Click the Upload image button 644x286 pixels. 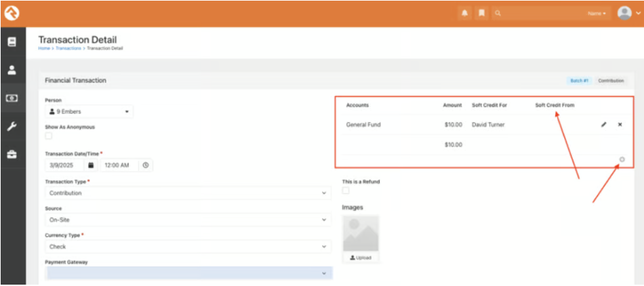[361, 258]
